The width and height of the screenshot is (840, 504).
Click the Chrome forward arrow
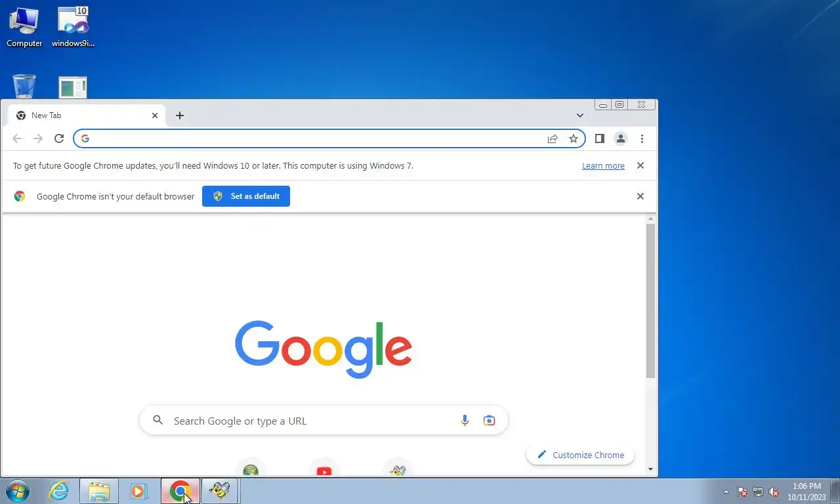(x=38, y=138)
